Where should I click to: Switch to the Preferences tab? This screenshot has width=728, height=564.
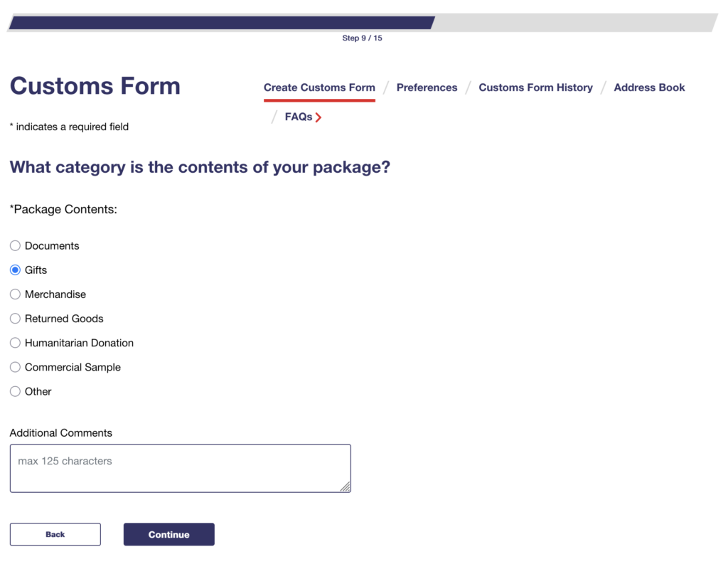pyautogui.click(x=427, y=87)
